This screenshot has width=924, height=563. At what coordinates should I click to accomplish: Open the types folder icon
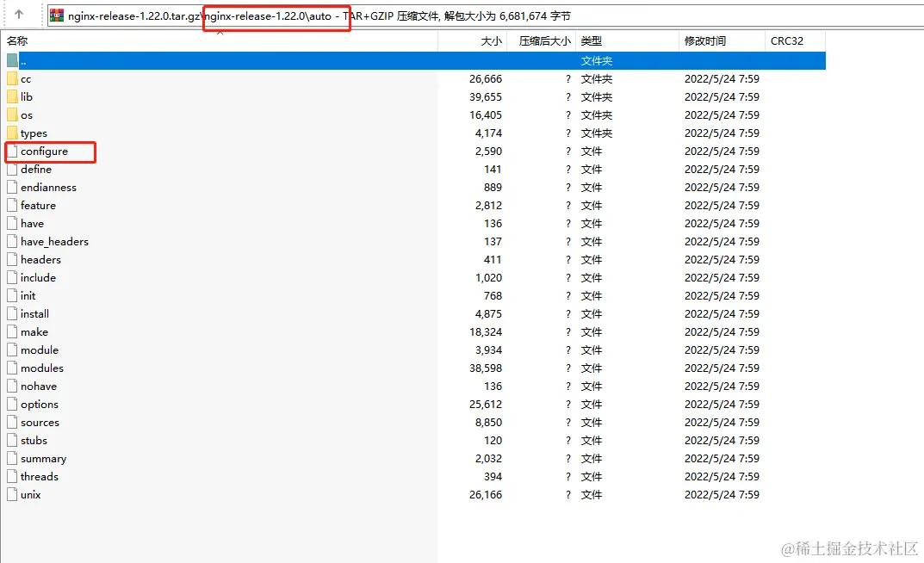point(12,133)
